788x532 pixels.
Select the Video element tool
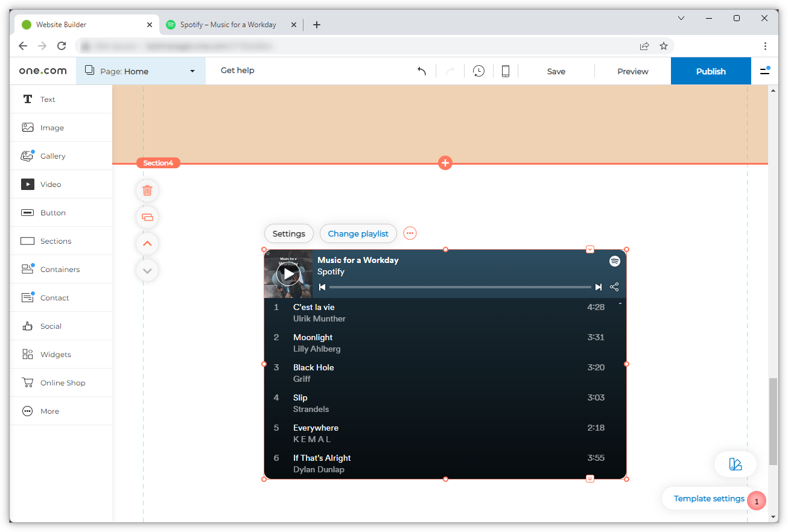pos(50,184)
